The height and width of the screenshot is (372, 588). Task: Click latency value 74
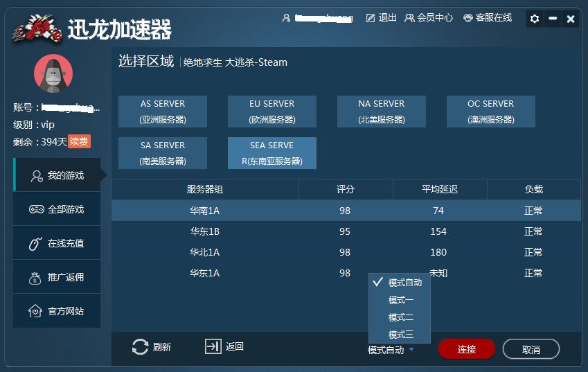click(438, 211)
